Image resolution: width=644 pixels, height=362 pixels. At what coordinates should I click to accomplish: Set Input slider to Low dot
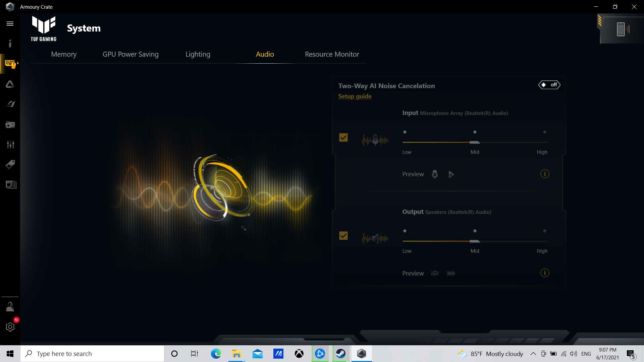pos(405,132)
